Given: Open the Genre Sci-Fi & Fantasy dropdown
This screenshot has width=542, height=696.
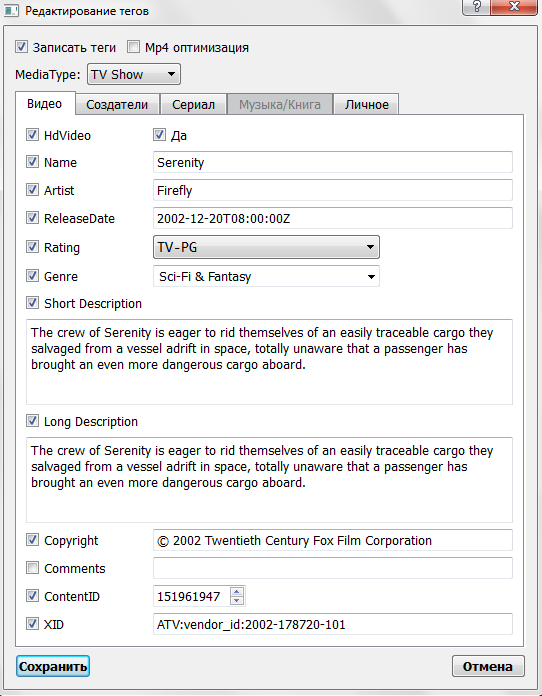Looking at the screenshot, I should pos(266,277).
